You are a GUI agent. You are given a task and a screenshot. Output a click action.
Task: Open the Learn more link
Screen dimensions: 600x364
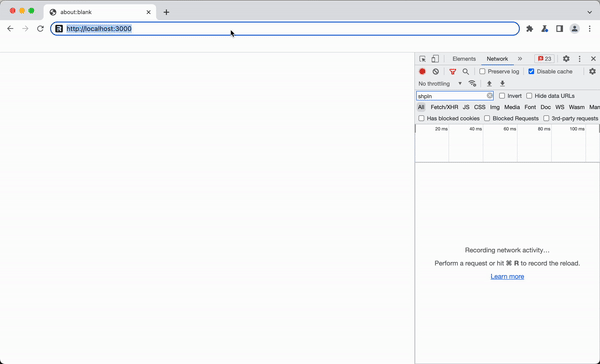(507, 276)
